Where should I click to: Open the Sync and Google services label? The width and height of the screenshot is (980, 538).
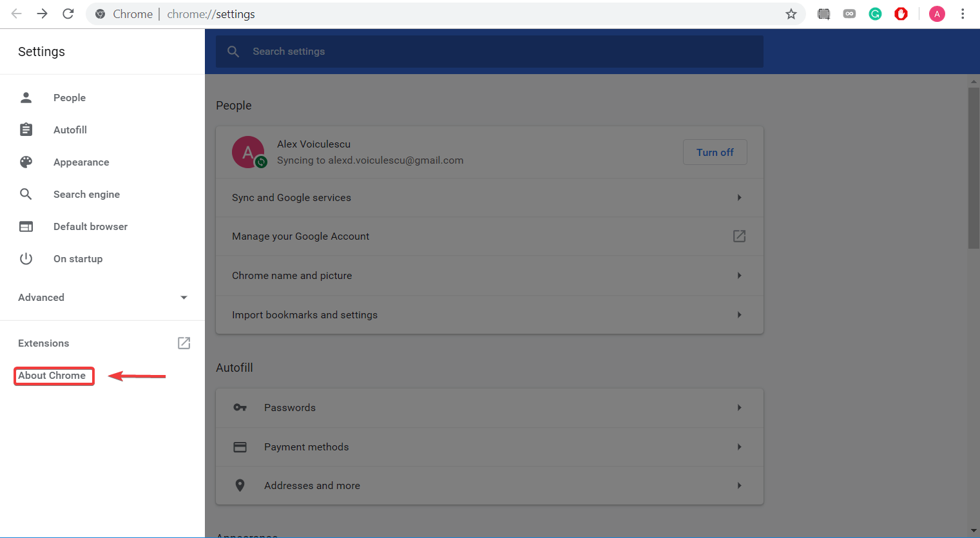click(x=291, y=197)
